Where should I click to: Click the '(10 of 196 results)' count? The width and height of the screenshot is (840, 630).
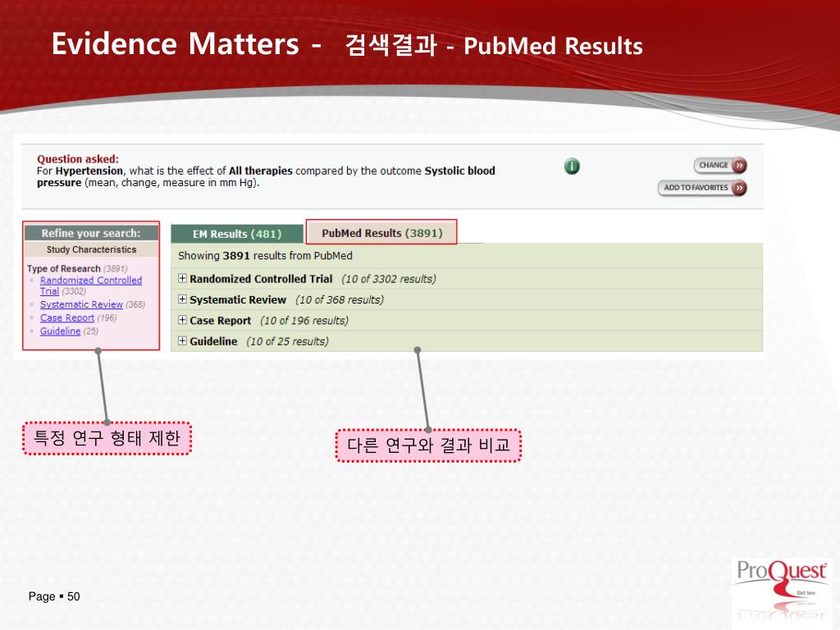coord(304,321)
